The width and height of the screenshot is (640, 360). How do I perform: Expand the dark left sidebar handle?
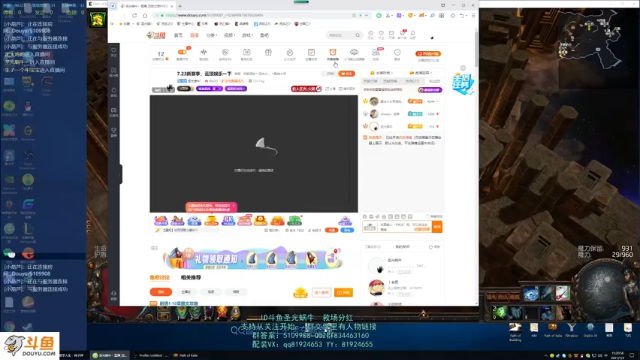coord(121,174)
